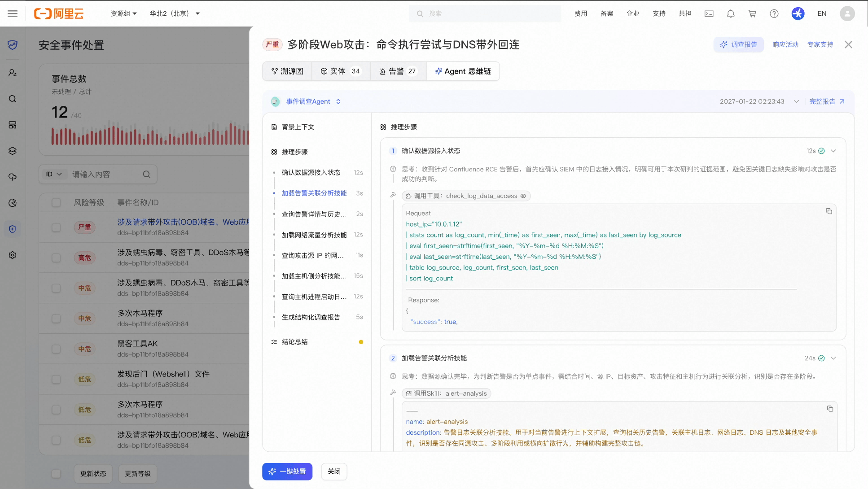
Task: Open the 溯源图 tab
Action: point(287,71)
